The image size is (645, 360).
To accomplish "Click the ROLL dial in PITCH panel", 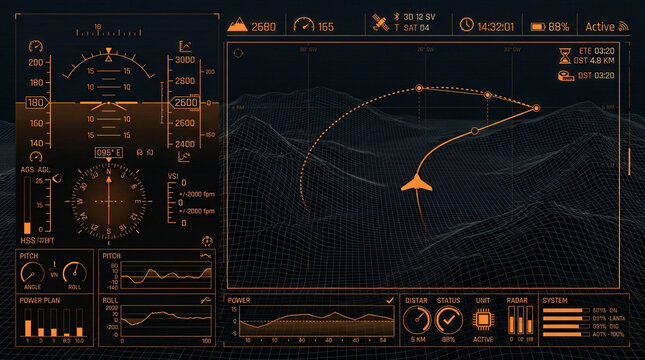I will [74, 272].
